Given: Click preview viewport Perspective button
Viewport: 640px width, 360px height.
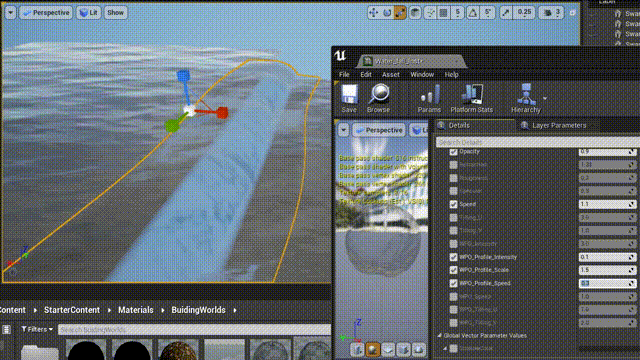Looking at the screenshot, I should tap(379, 130).
